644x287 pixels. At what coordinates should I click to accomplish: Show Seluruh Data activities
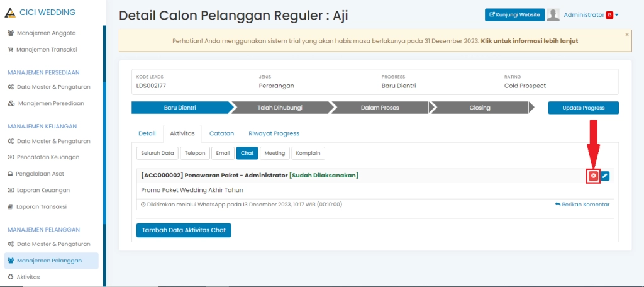click(157, 153)
